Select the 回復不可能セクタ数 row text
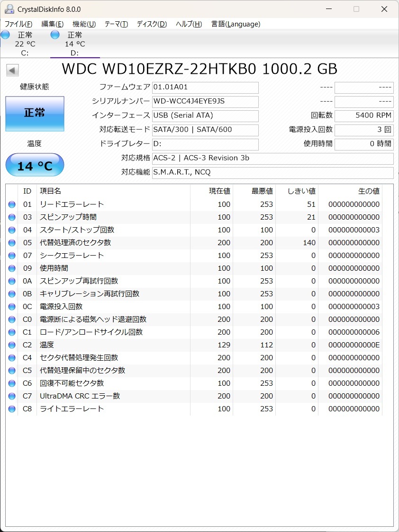The image size is (399, 532). click(72, 383)
